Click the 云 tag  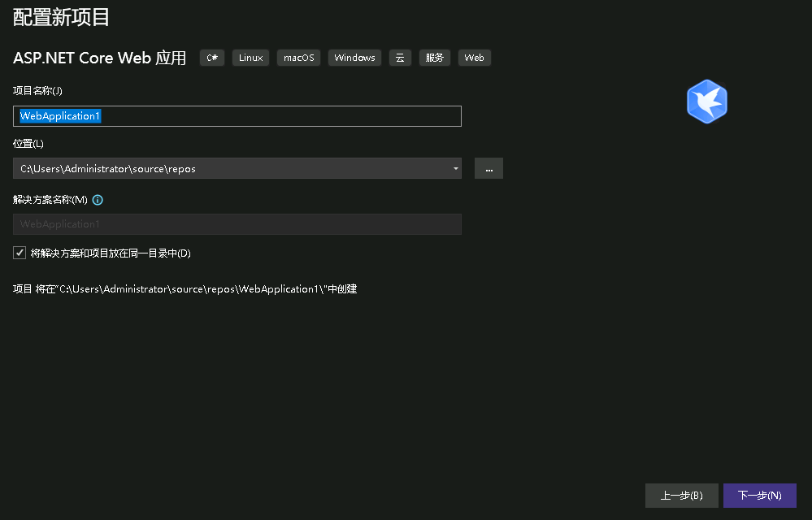[x=400, y=58]
